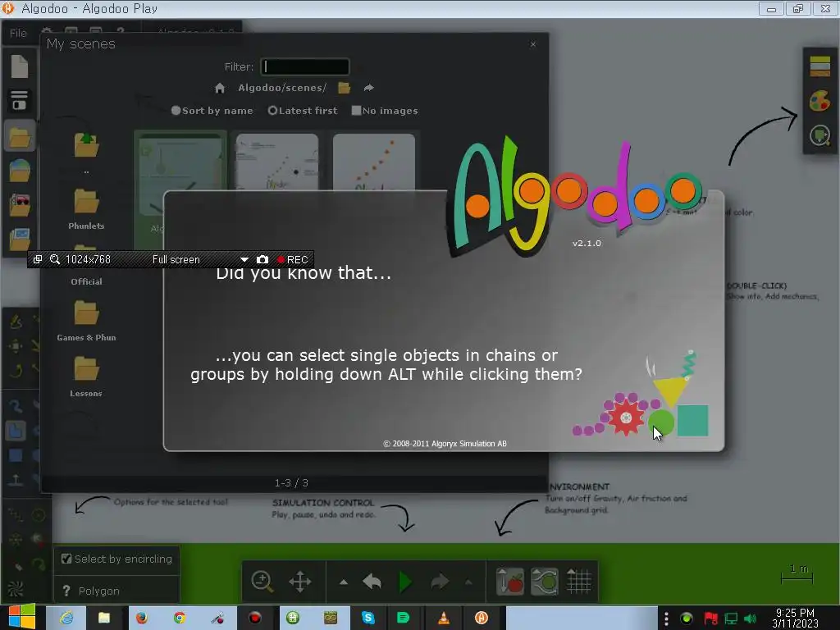Toggle air friction icon
Image resolution: width=840 pixels, height=630 pixels.
click(x=545, y=582)
